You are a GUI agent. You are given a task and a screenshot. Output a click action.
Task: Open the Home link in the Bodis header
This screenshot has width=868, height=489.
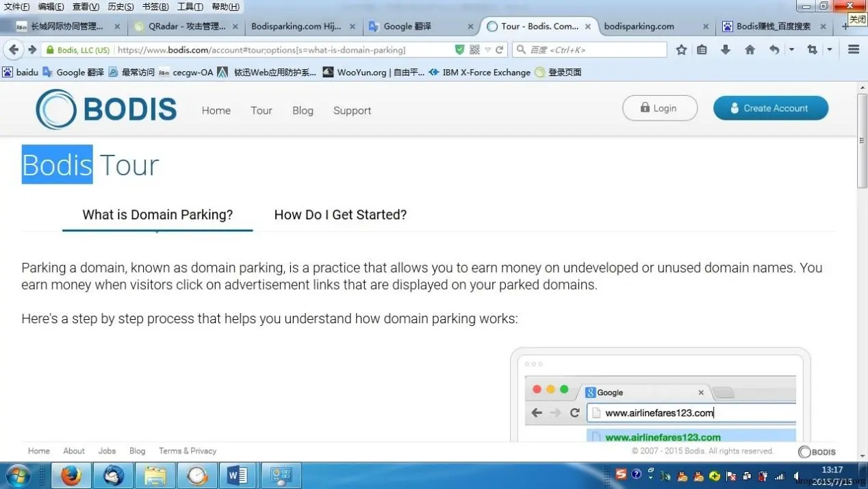[x=216, y=110]
